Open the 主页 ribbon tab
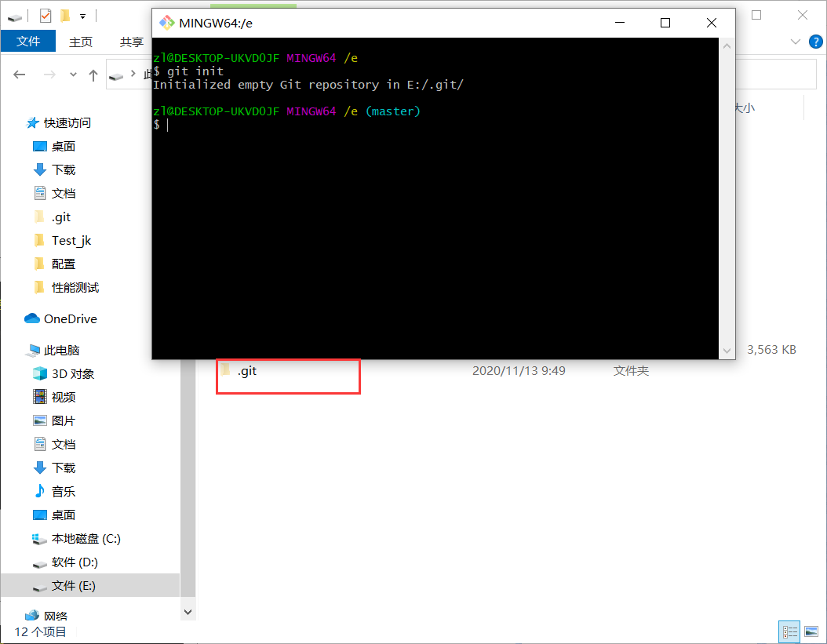 point(81,42)
